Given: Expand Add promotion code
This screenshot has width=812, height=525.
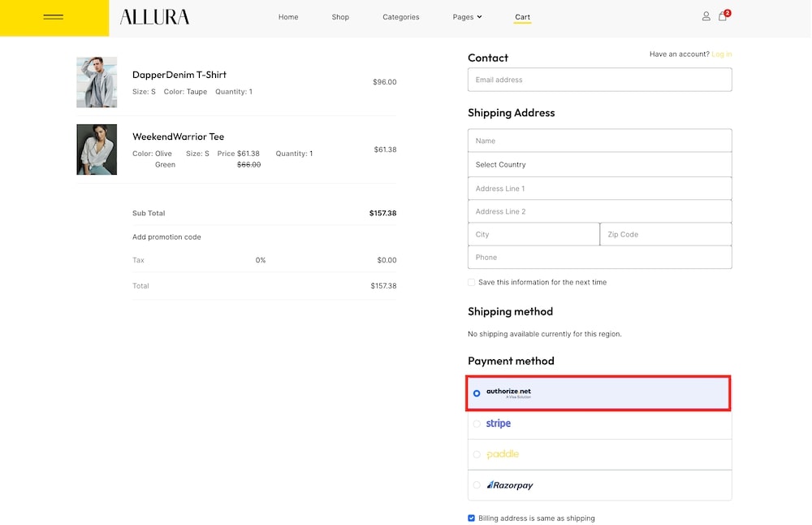Looking at the screenshot, I should [x=166, y=237].
